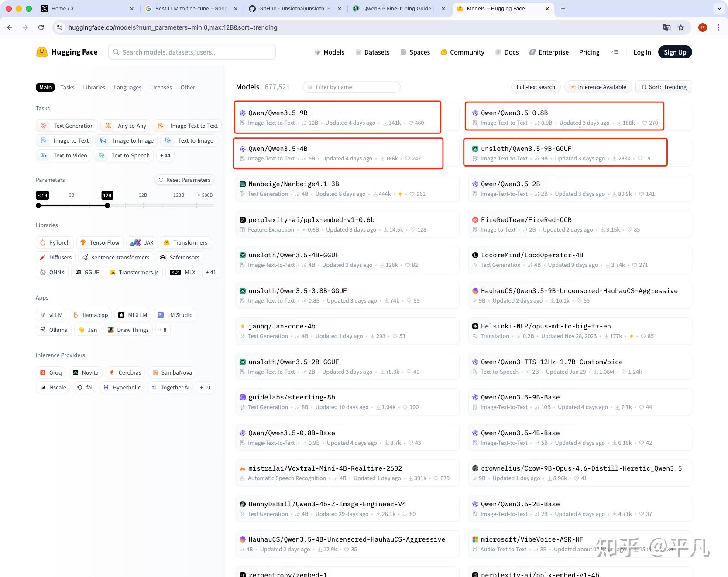Click the 12B handle on parameters slider
This screenshot has width=728, height=577.
tap(107, 205)
